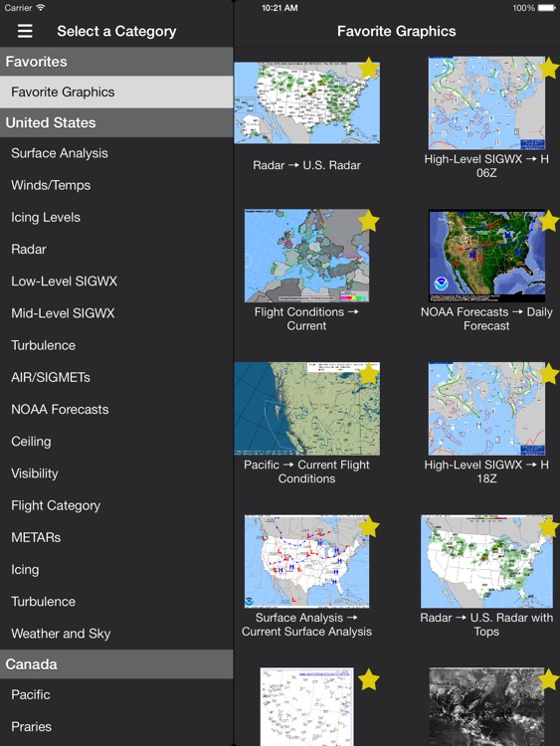Unfavorite star on U.S. Radar graphic

pos(369,68)
